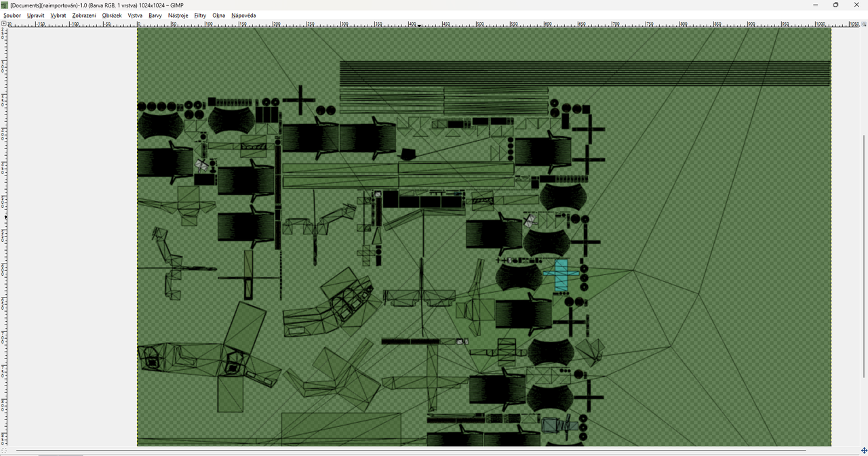The width and height of the screenshot is (868, 456).
Task: Minimize the GIMP window
Action: pyautogui.click(x=815, y=5)
